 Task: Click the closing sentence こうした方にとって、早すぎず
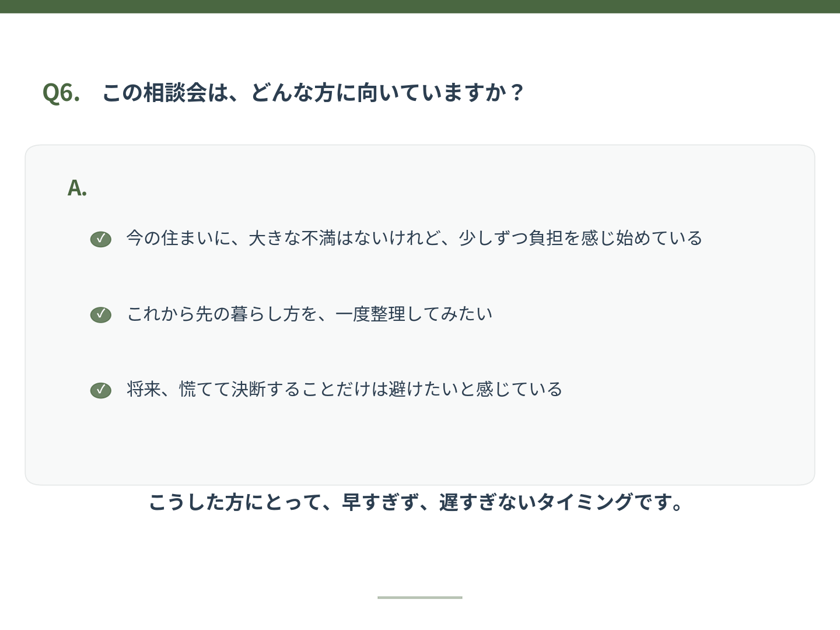tap(282, 502)
